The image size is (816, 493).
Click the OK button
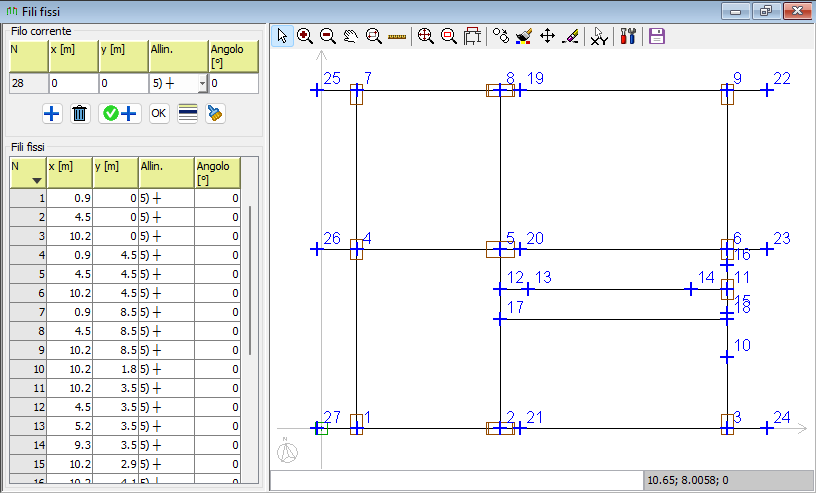159,113
